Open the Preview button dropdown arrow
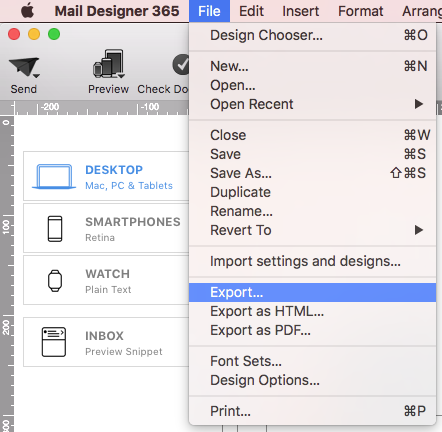 point(121,76)
